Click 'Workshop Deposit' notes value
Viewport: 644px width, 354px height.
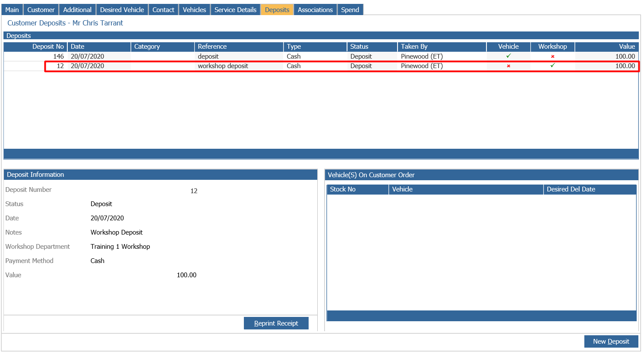(x=117, y=232)
